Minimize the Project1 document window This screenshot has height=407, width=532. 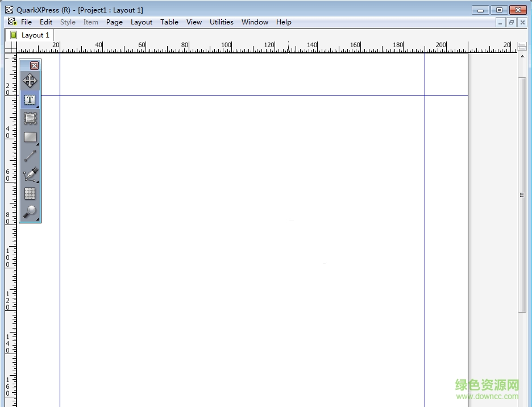tap(500, 22)
